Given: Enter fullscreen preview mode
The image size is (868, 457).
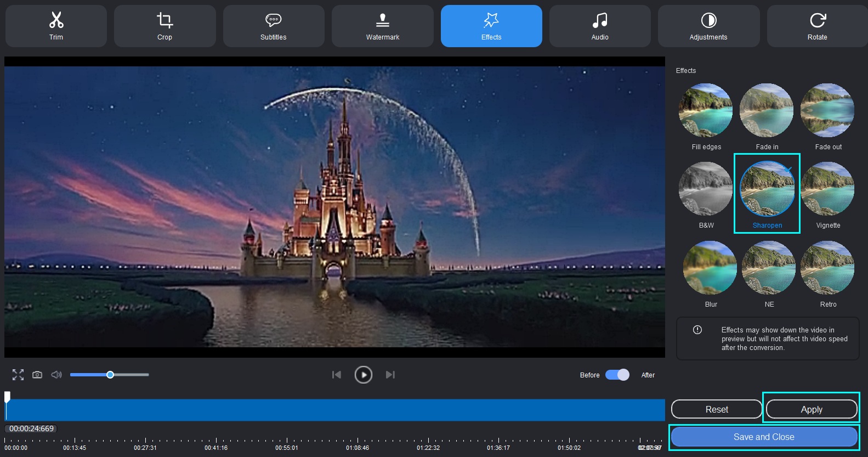Looking at the screenshot, I should click(18, 375).
